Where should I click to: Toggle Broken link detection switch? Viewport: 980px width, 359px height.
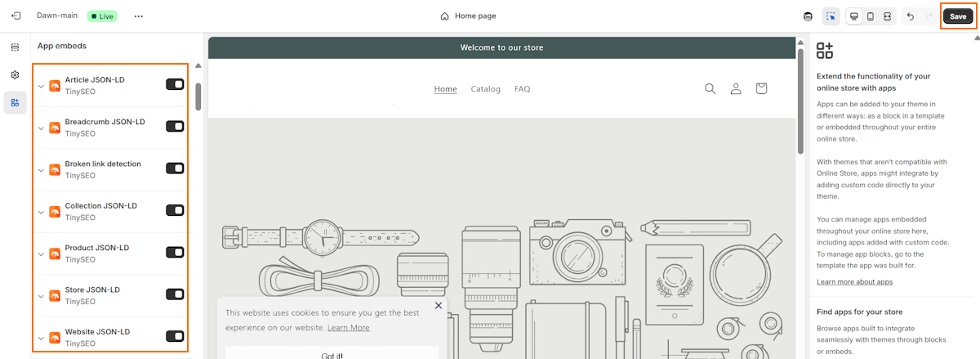(175, 168)
